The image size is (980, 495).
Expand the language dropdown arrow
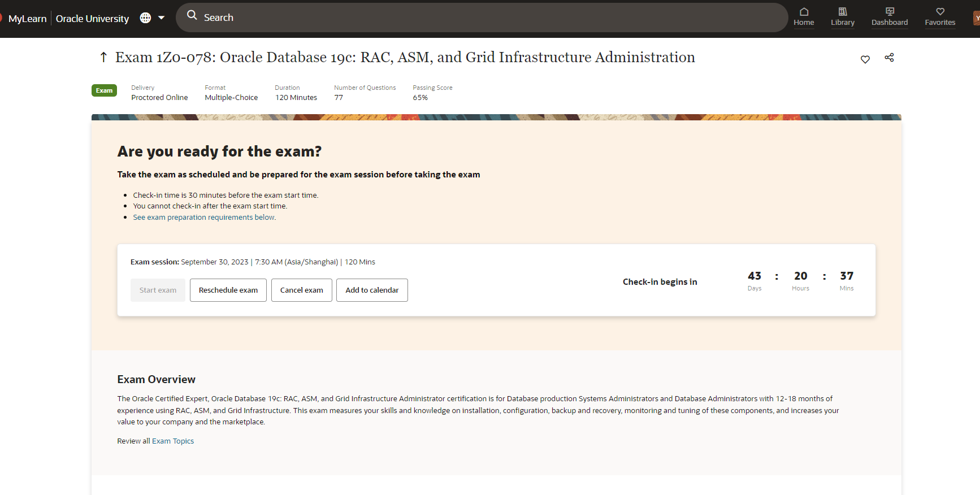tap(162, 18)
